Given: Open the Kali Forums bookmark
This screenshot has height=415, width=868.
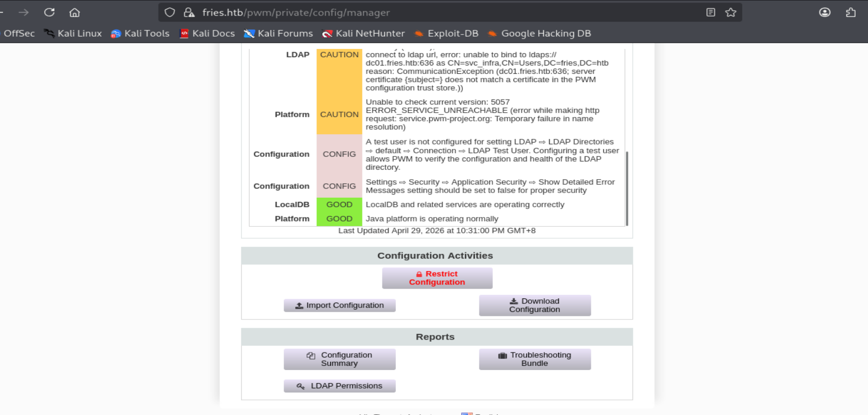Looking at the screenshot, I should point(279,34).
